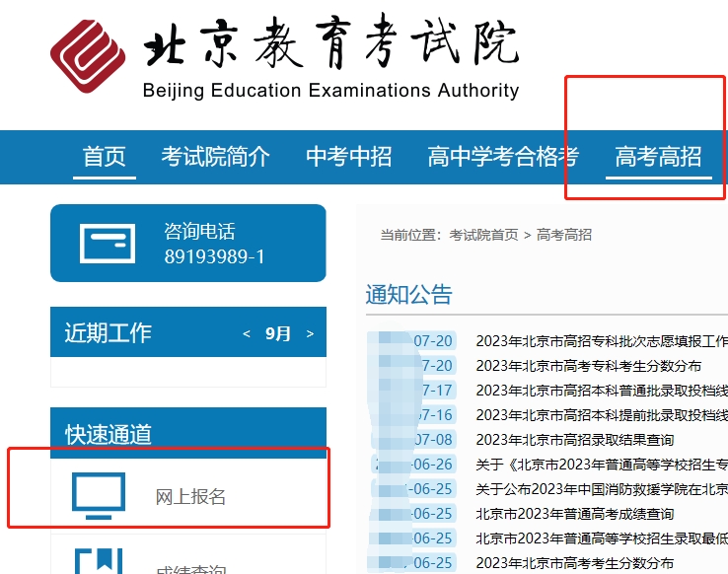The height and width of the screenshot is (574, 728).
Task: Click the monitor icon for 网上报名
Action: [99, 495]
